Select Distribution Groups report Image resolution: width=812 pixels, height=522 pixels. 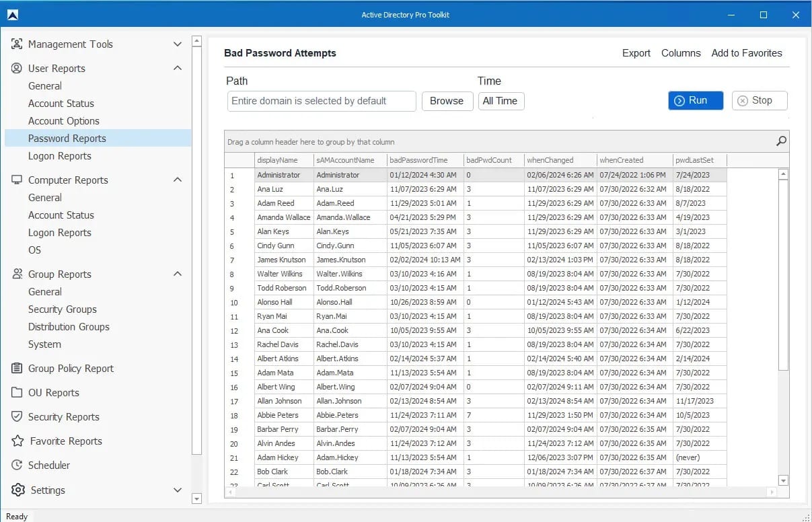pos(69,327)
